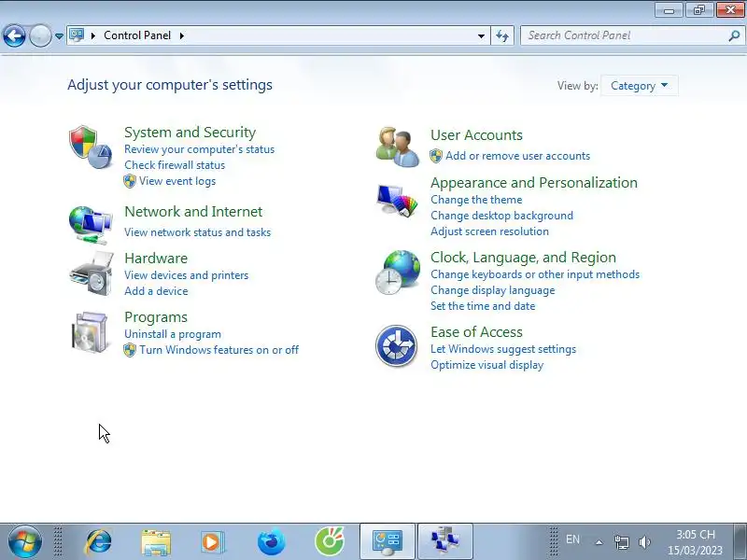Open recent pages dropdown arrow
The height and width of the screenshot is (560, 747).
pos(59,35)
